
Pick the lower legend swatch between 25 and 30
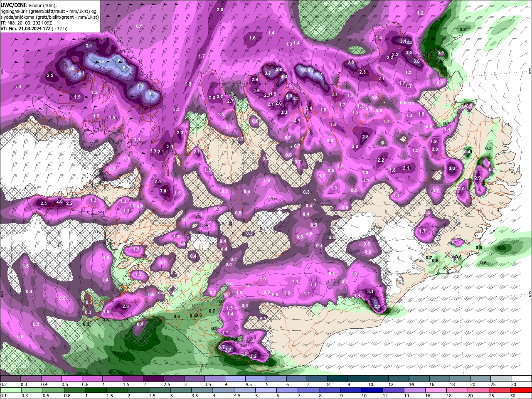pos(500,390)
